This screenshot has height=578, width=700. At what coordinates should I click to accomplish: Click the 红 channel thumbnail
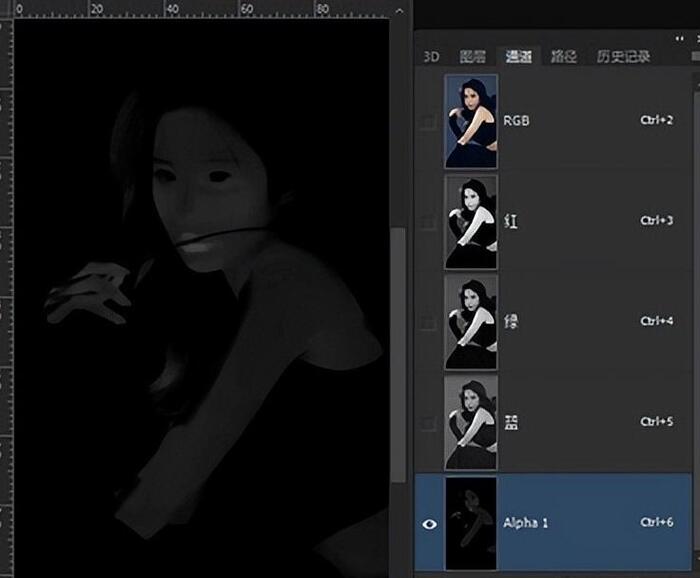coord(471,222)
